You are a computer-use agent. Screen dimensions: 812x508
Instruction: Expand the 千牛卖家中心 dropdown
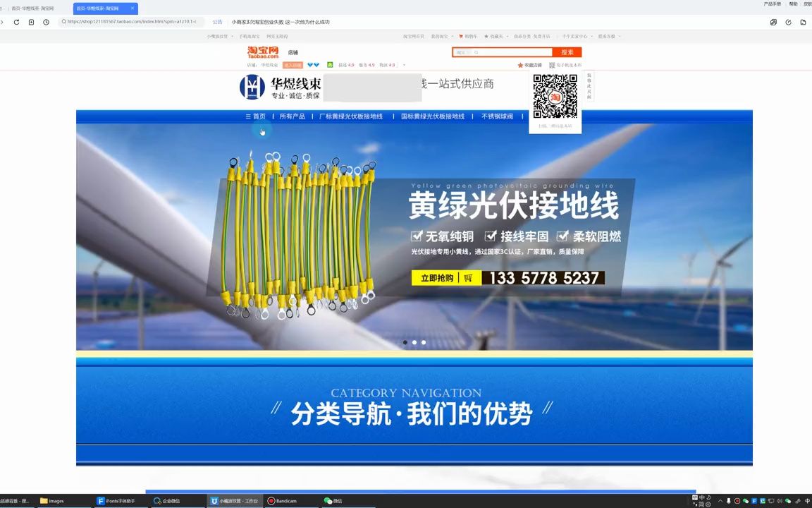(575, 36)
